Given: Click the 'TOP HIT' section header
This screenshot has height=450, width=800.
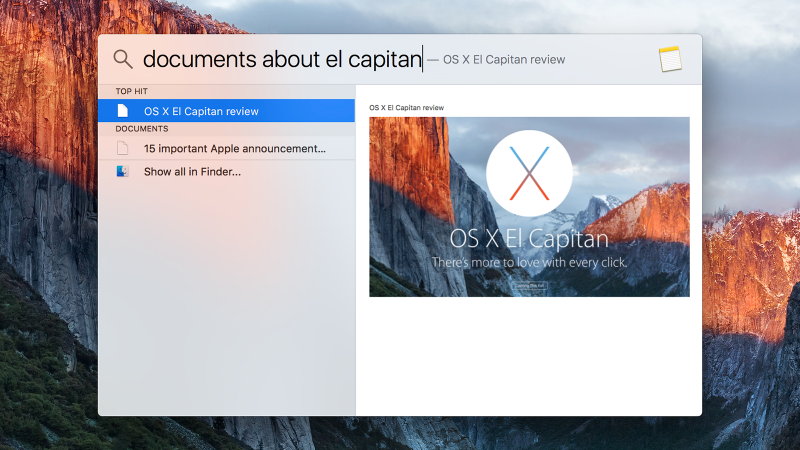Looking at the screenshot, I should tap(132, 91).
